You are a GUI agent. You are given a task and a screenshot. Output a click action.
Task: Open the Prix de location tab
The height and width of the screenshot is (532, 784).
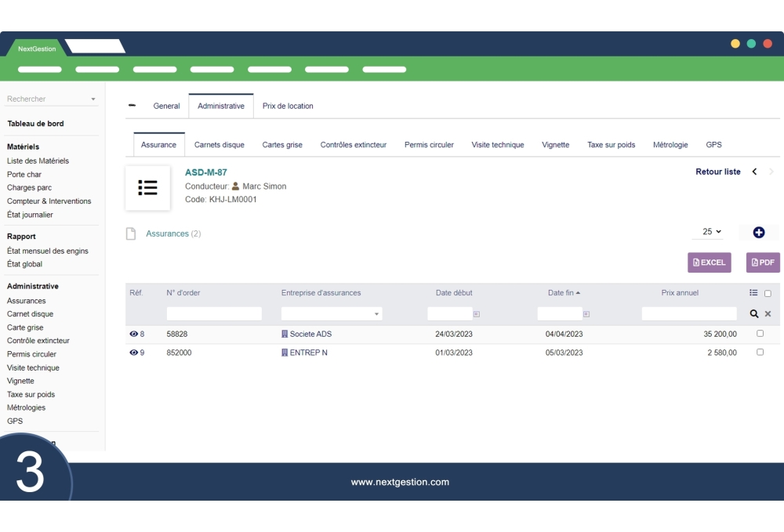[x=288, y=106]
